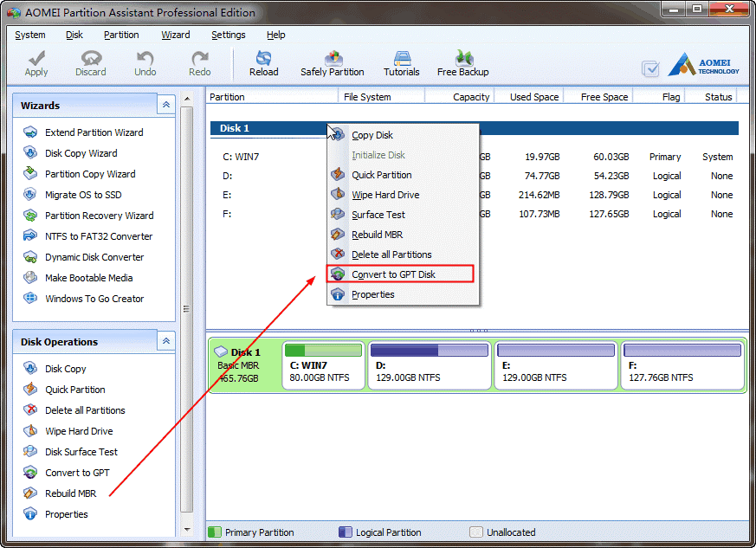756x548 pixels.
Task: Click the Undo arrow icon
Action: 145,58
